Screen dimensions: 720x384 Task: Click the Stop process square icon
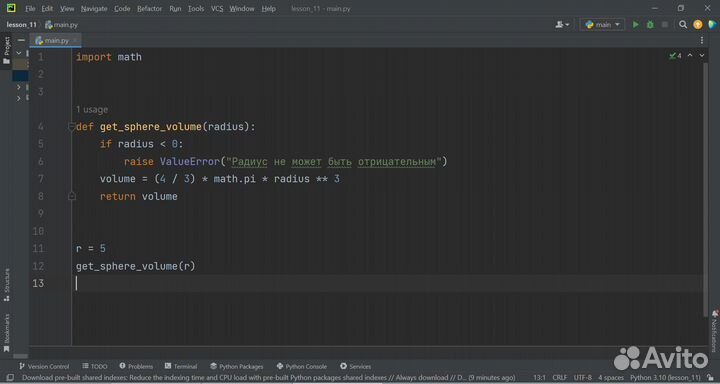[664, 24]
